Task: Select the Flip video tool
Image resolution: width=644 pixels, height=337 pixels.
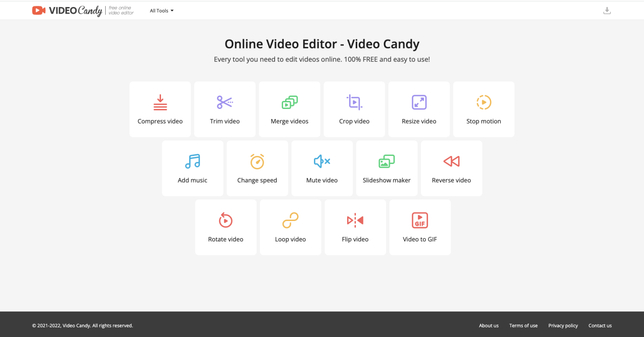Action: click(355, 227)
